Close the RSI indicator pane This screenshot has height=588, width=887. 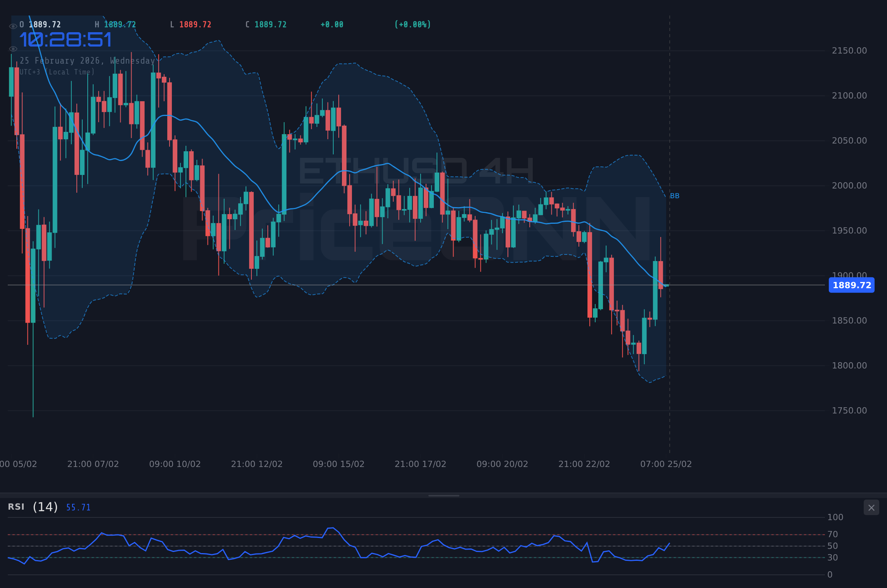point(871,508)
